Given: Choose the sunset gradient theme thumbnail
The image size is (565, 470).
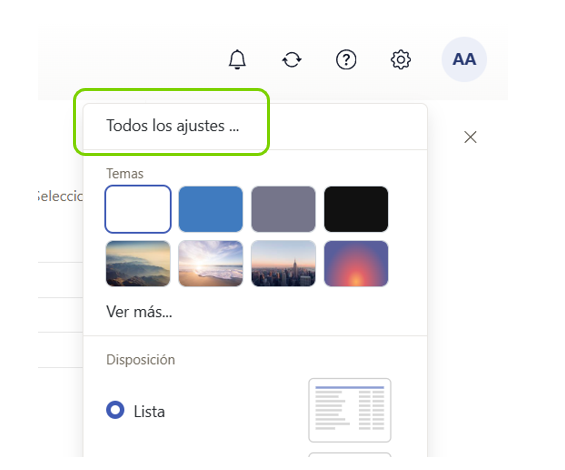Looking at the screenshot, I should [356, 263].
